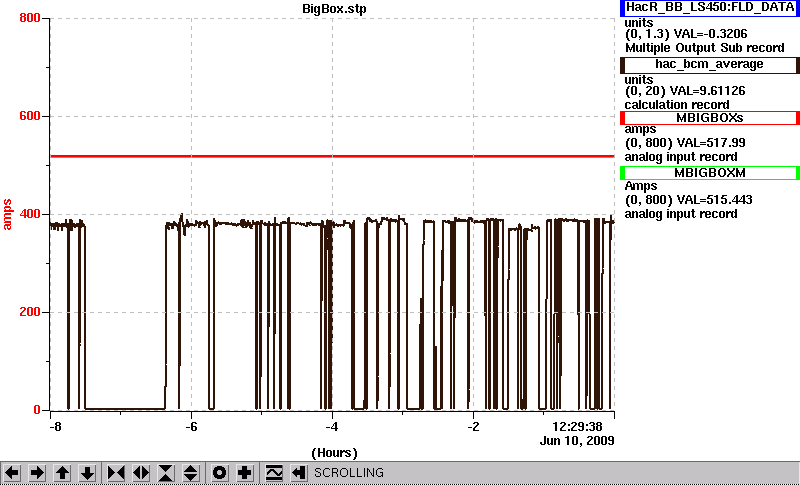Click the VAL=517.99 reading for MBIGBOXs
Image resolution: width=800 pixels, height=485 pixels.
click(710, 143)
